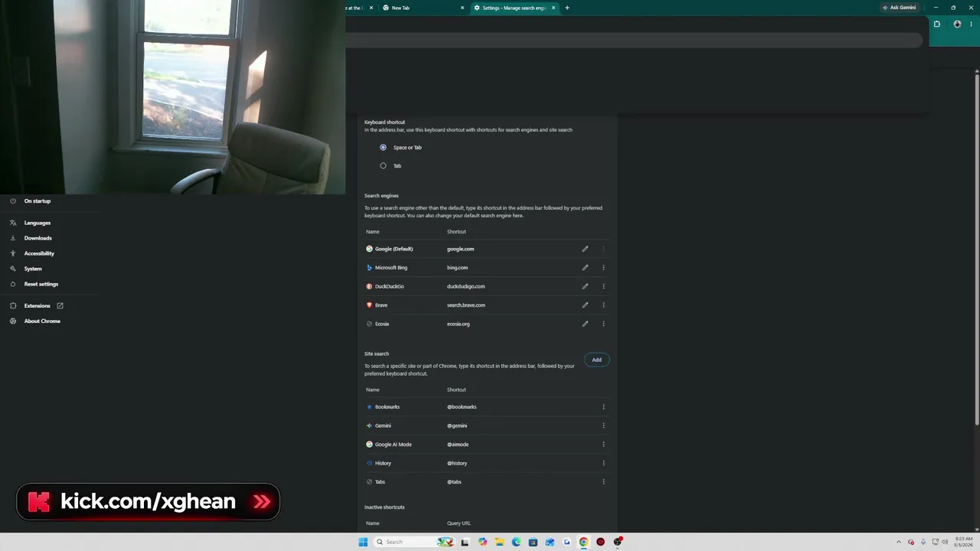980x551 pixels.
Task: Click the settings page vertical scrollbar
Action: [x=977, y=249]
